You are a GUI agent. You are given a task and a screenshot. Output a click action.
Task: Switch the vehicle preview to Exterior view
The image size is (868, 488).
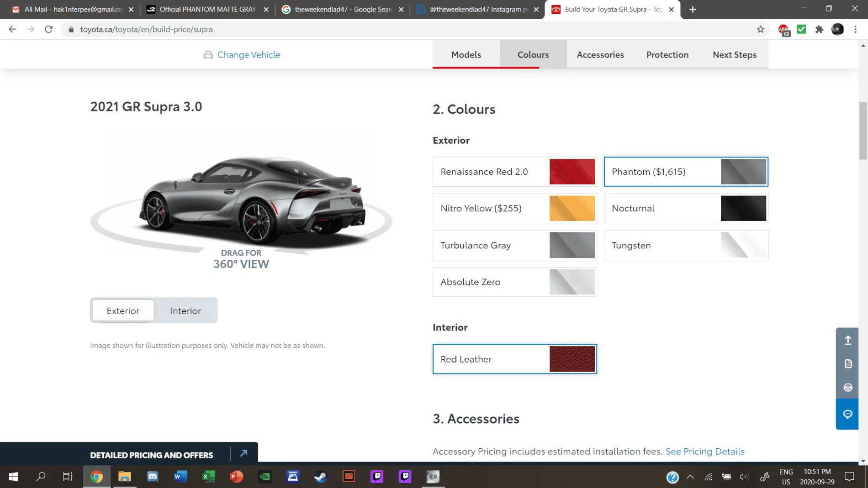(123, 310)
